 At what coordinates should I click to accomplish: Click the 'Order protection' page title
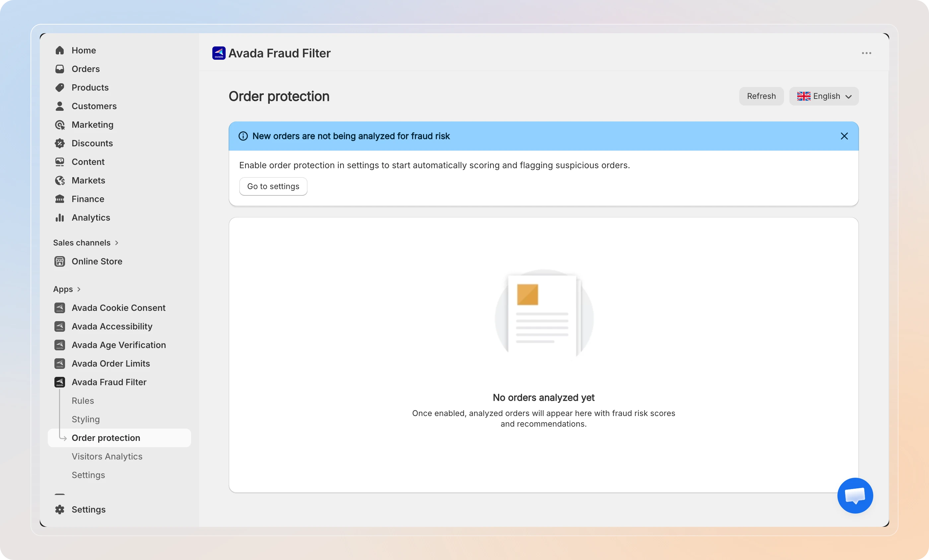coord(279,96)
